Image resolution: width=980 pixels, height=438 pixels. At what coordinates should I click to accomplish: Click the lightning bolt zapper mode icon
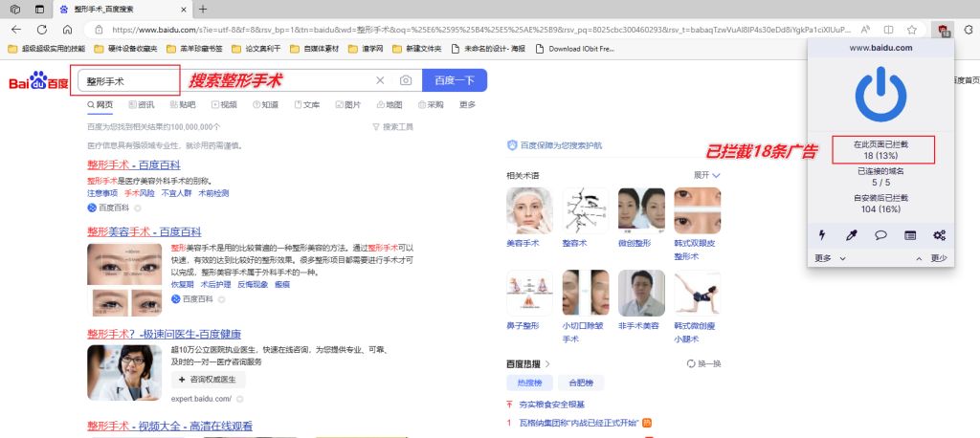click(822, 235)
